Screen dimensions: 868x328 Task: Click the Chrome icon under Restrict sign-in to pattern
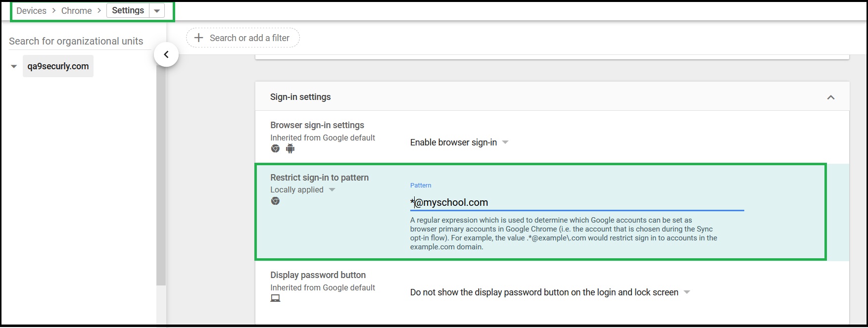tap(276, 201)
